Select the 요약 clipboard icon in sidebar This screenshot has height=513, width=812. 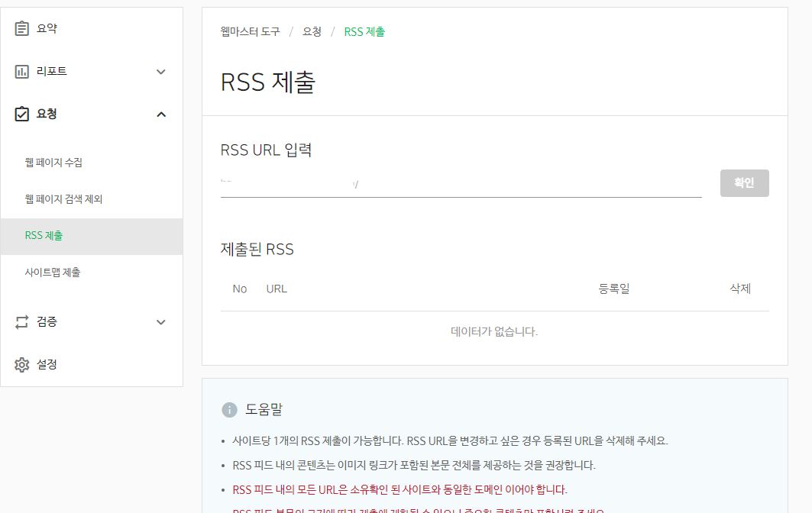[x=24, y=28]
